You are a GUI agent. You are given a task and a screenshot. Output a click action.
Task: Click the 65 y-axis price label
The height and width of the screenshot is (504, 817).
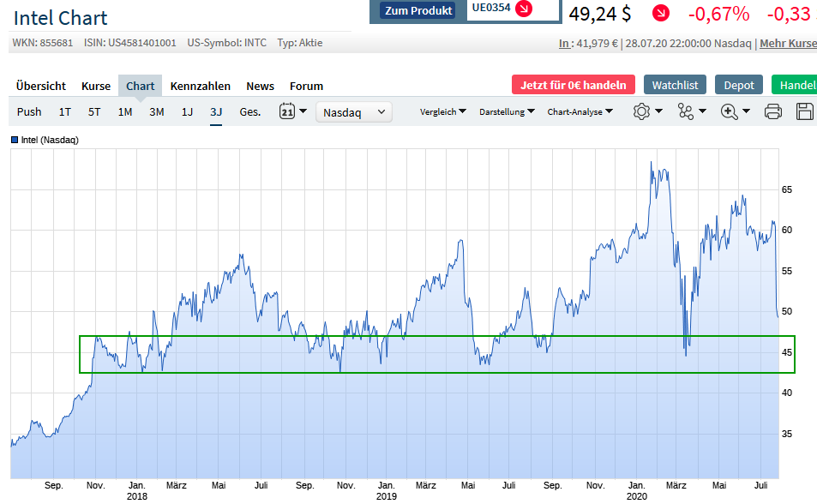787,189
